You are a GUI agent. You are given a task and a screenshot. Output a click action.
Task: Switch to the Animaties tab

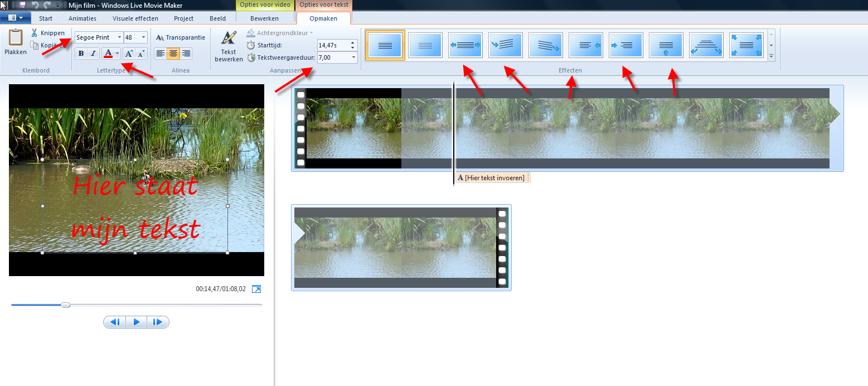(x=83, y=18)
